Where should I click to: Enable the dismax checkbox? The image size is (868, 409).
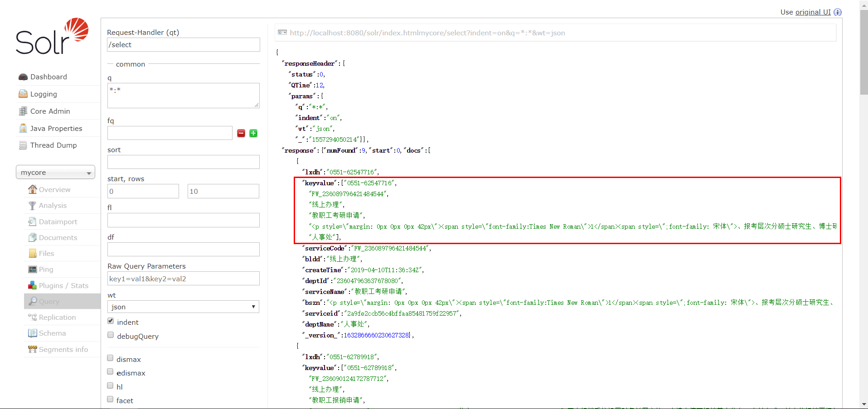(110, 358)
